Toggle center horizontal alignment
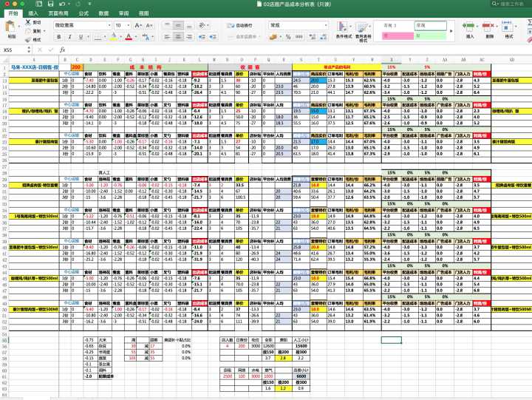 tap(178, 37)
